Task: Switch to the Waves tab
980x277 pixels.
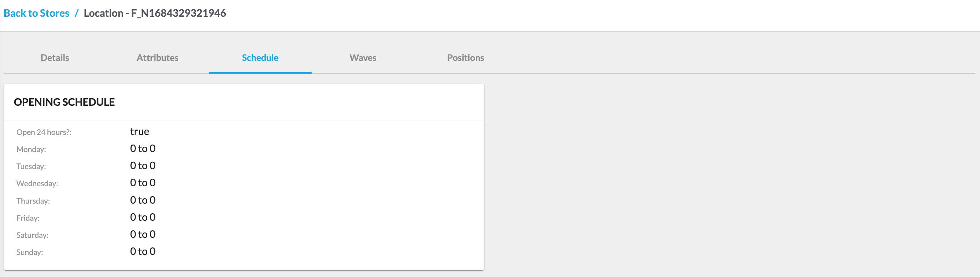Action: click(x=363, y=58)
